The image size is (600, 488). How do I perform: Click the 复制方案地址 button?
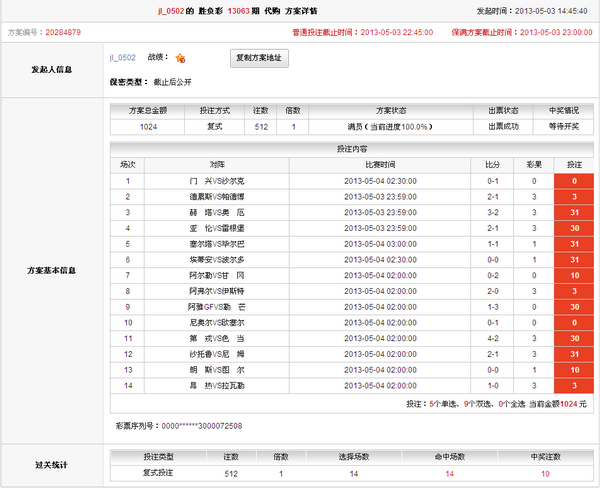[260, 58]
